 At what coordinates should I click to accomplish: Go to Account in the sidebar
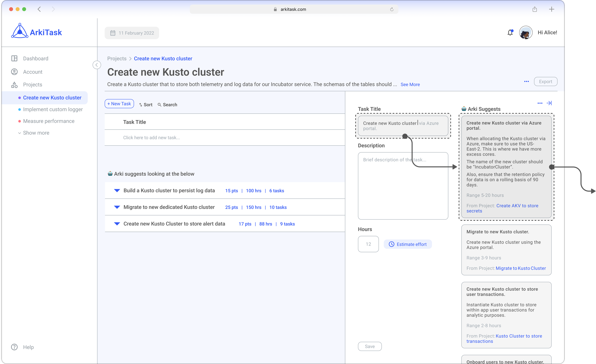click(x=33, y=72)
